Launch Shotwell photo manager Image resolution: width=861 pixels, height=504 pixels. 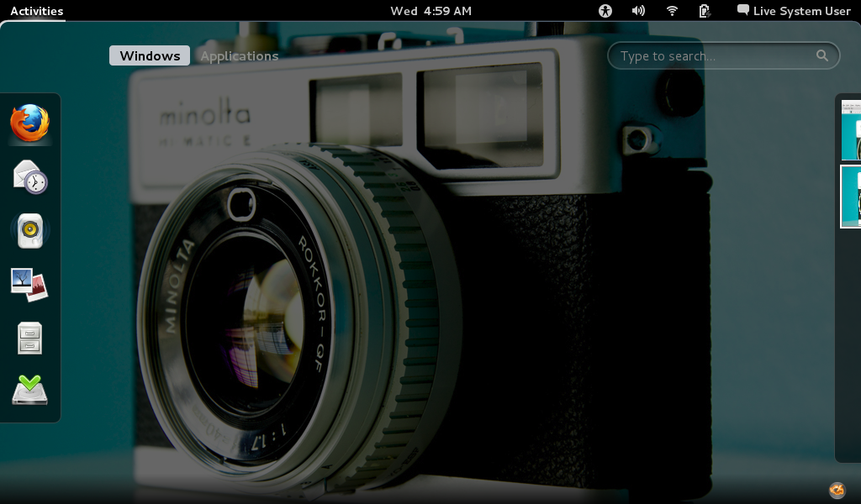coord(29,285)
